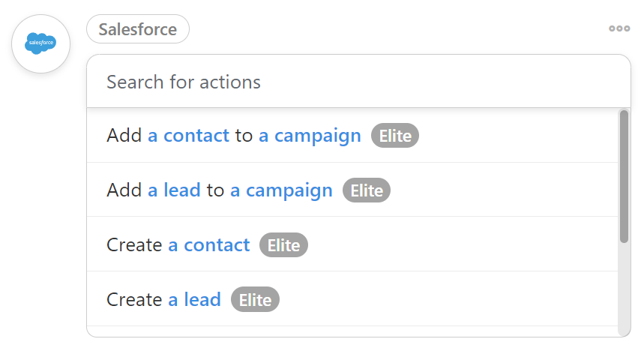
Task: Choose the Create a lead action
Action: [x=352, y=299]
